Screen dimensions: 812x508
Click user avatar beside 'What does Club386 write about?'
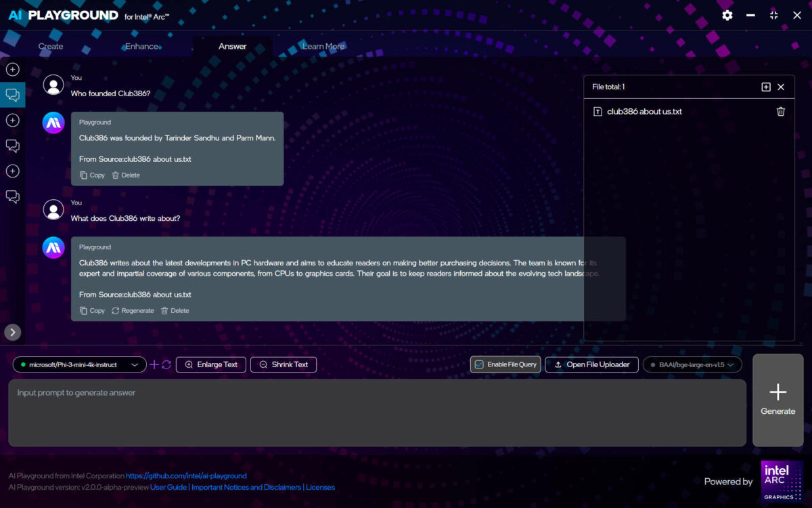[53, 209]
